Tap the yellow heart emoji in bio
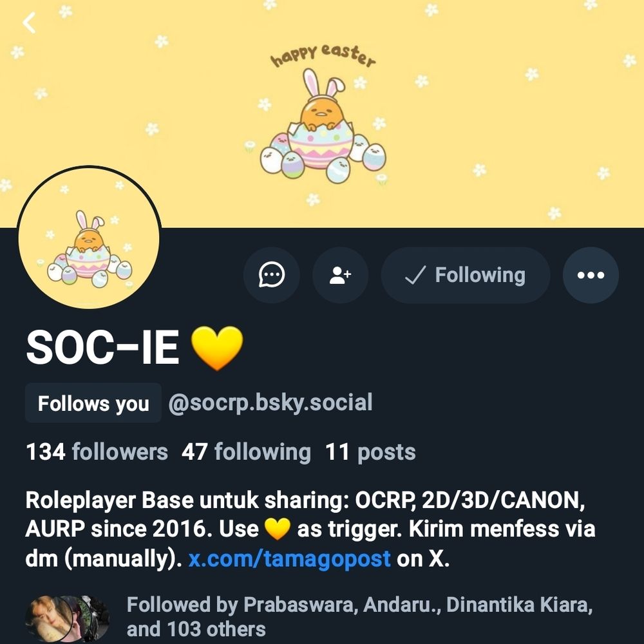644x644 pixels. click(x=277, y=529)
